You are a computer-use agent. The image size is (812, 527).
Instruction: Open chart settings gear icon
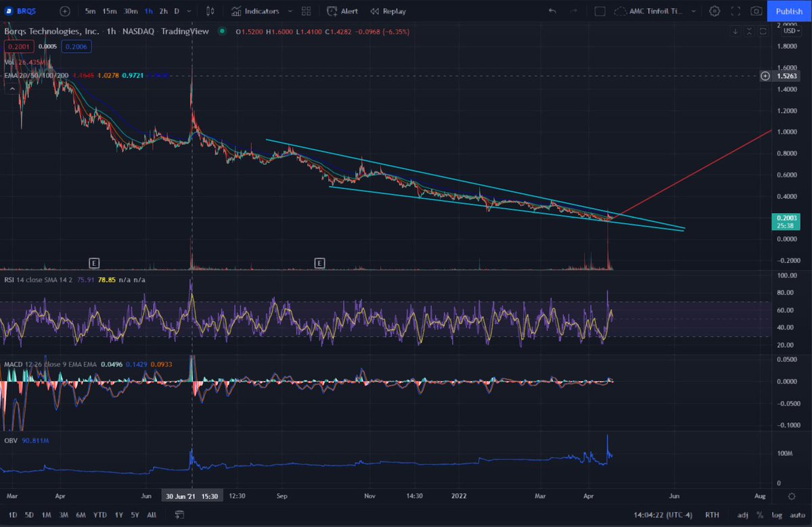coord(715,11)
